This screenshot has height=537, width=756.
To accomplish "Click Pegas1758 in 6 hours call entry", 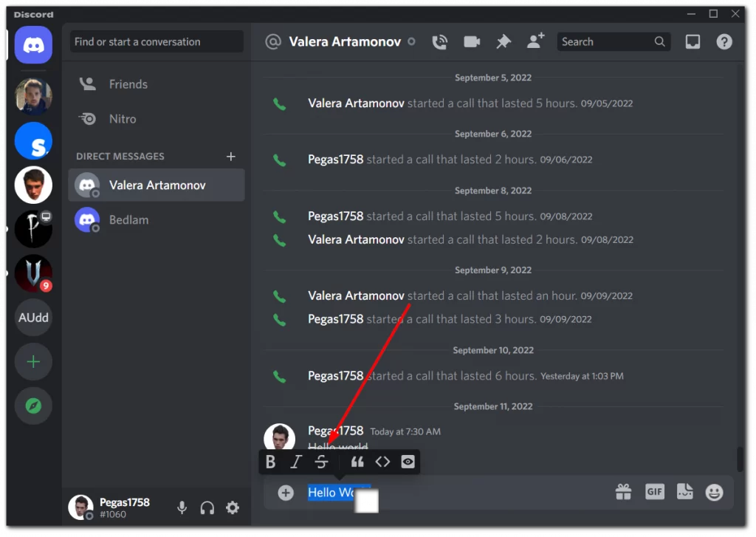I will (336, 376).
